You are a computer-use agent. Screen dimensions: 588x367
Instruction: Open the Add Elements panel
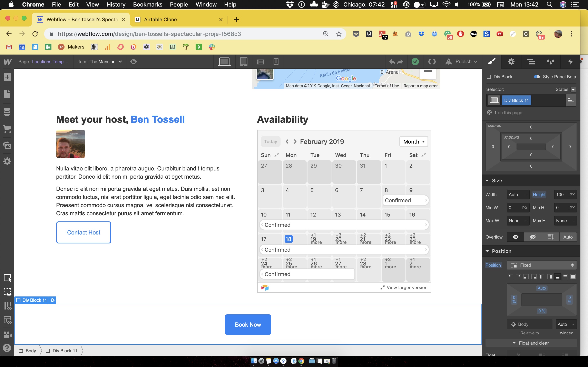[x=7, y=77]
